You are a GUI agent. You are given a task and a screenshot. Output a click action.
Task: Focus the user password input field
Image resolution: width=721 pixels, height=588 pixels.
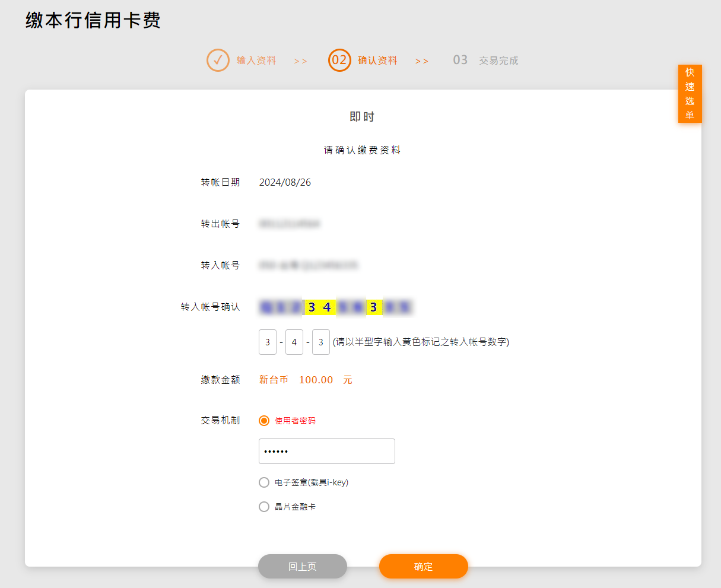tap(326, 452)
